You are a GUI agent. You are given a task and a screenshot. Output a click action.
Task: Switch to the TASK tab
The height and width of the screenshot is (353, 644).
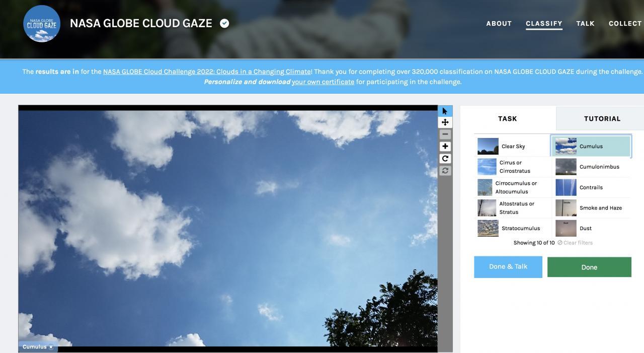tap(508, 119)
